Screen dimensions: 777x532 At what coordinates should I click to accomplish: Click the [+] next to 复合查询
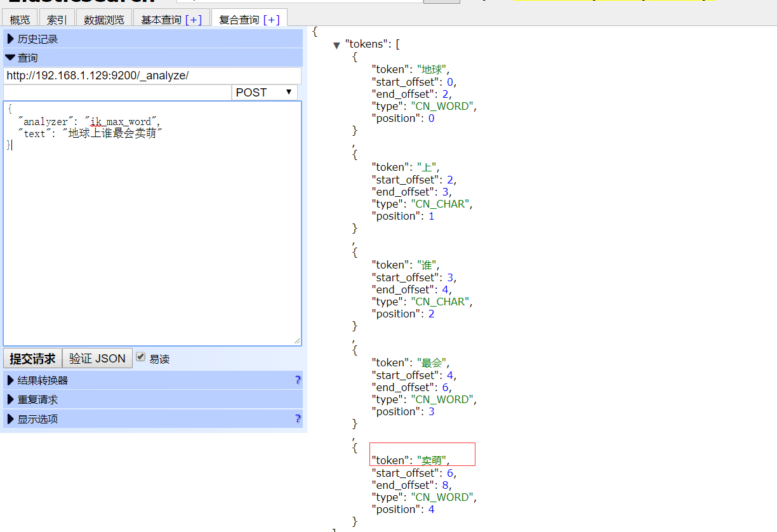coord(271,20)
